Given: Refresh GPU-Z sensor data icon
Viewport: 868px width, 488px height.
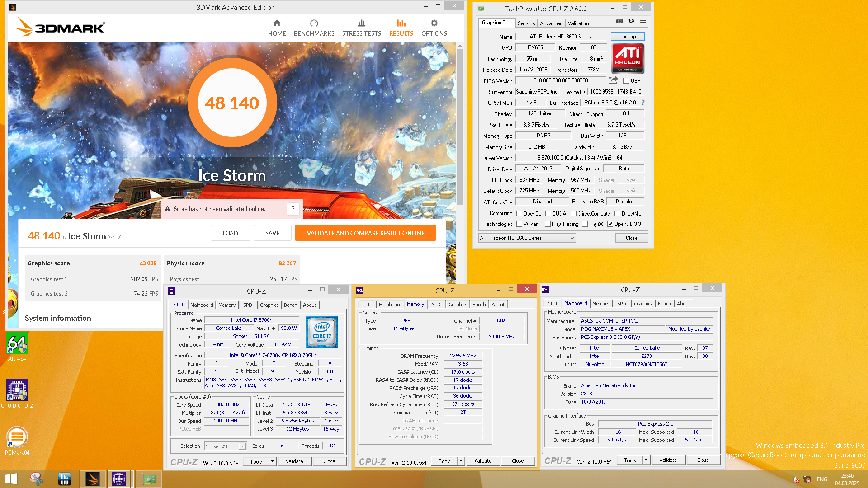Looking at the screenshot, I should coord(631,21).
